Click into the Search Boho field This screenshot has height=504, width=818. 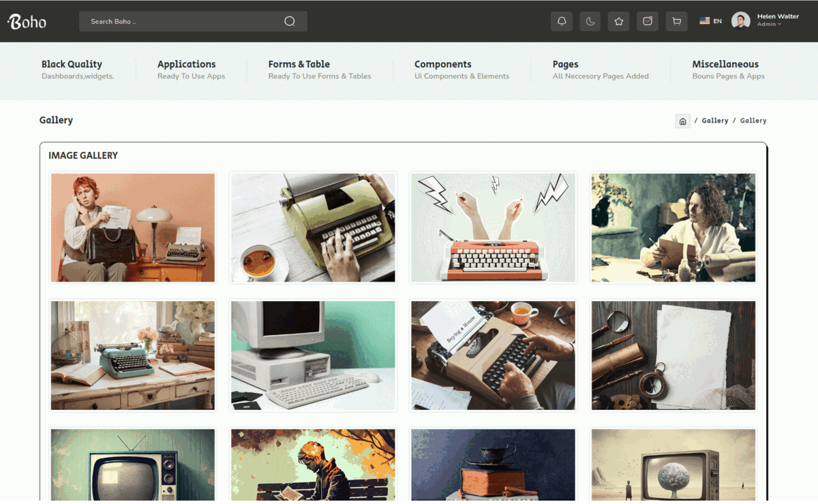point(184,21)
